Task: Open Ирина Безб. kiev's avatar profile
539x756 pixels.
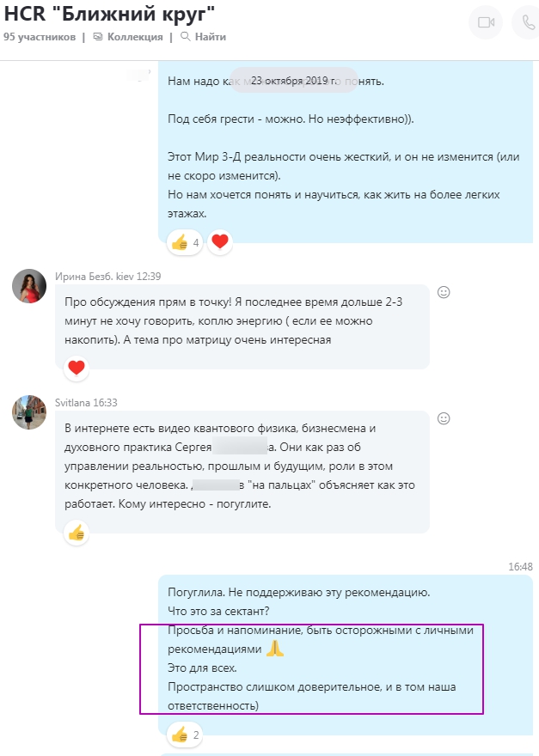Action: pos(29,286)
